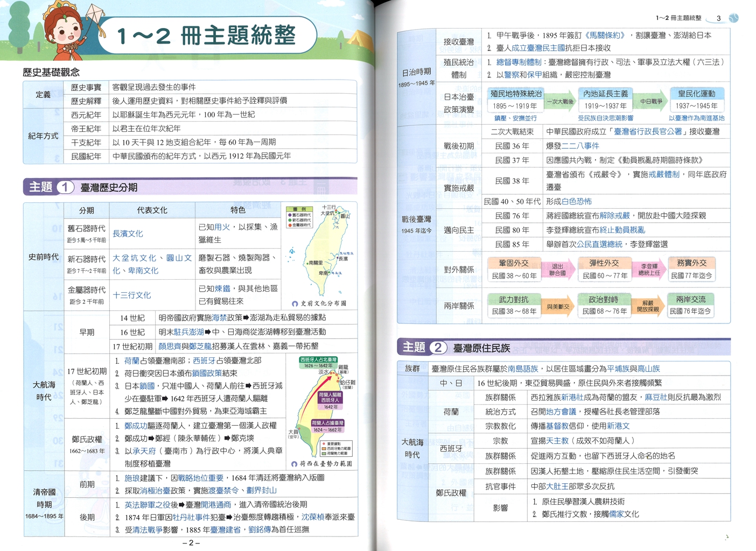Click the blue term '平埔族'
This screenshot has width=756, height=551.
(618, 369)
